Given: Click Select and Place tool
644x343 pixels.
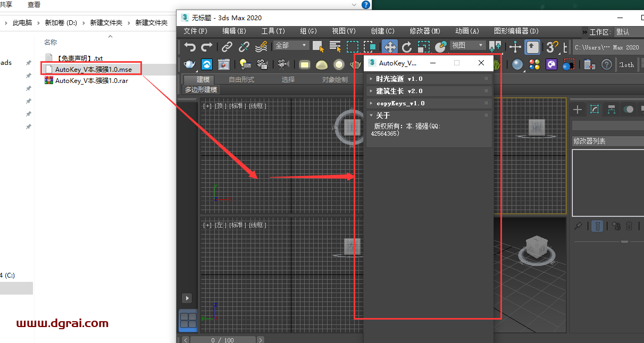Looking at the screenshot, I should [441, 47].
